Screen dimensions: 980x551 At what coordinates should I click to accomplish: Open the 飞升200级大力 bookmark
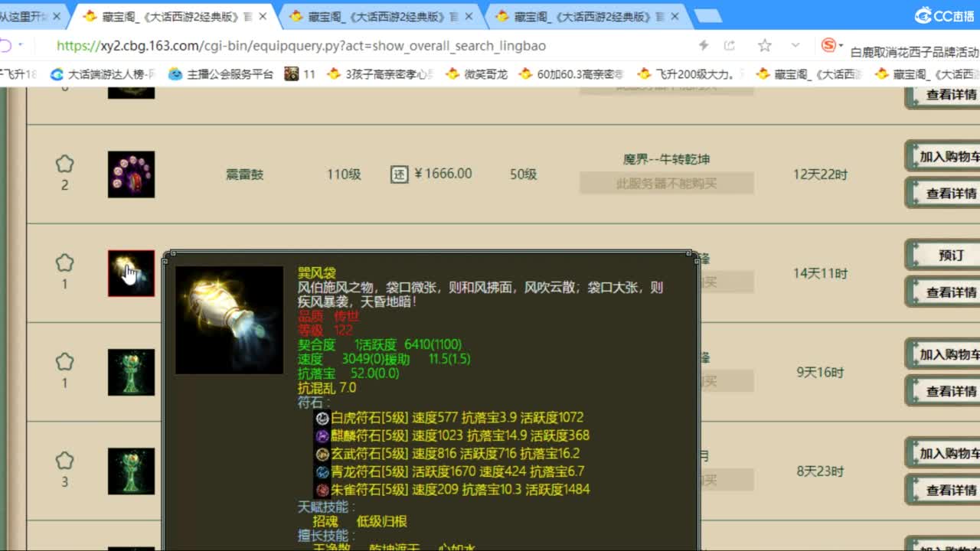[x=690, y=74]
